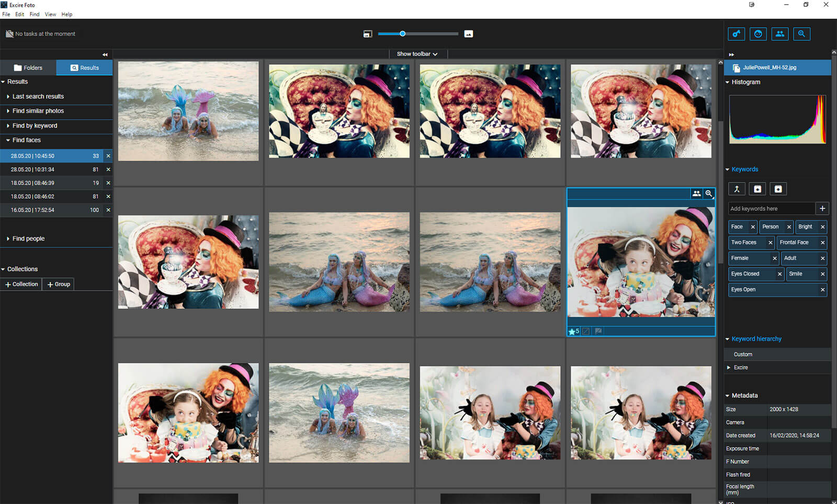The height and width of the screenshot is (504, 837).
Task: Adjust the thumbnail size slider
Action: coord(402,34)
